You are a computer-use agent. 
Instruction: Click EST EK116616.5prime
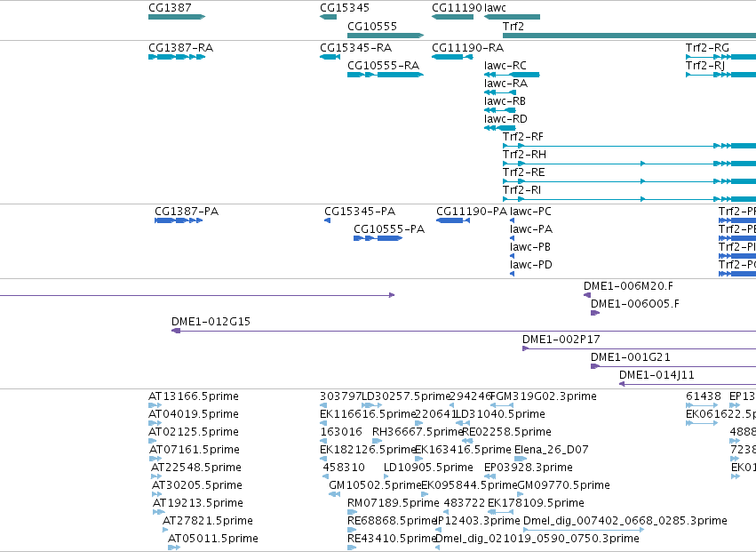tap(368, 414)
